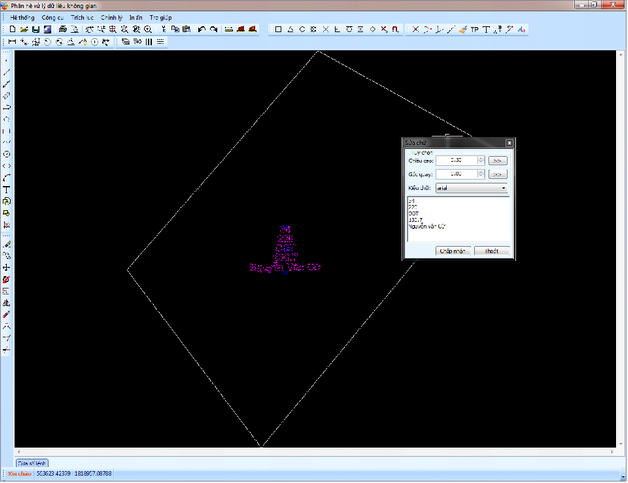The image size is (628, 483).
Task: Click the >> button beside Chiều cao
Action: (498, 161)
